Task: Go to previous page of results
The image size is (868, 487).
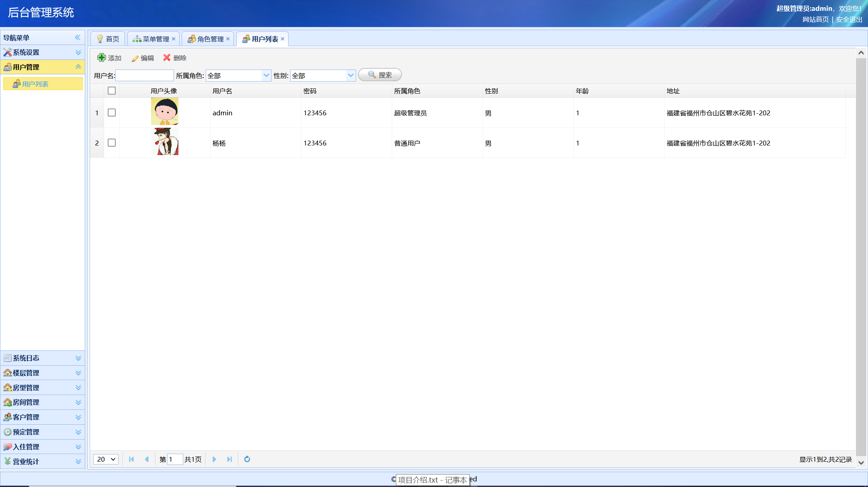Action: (147, 459)
